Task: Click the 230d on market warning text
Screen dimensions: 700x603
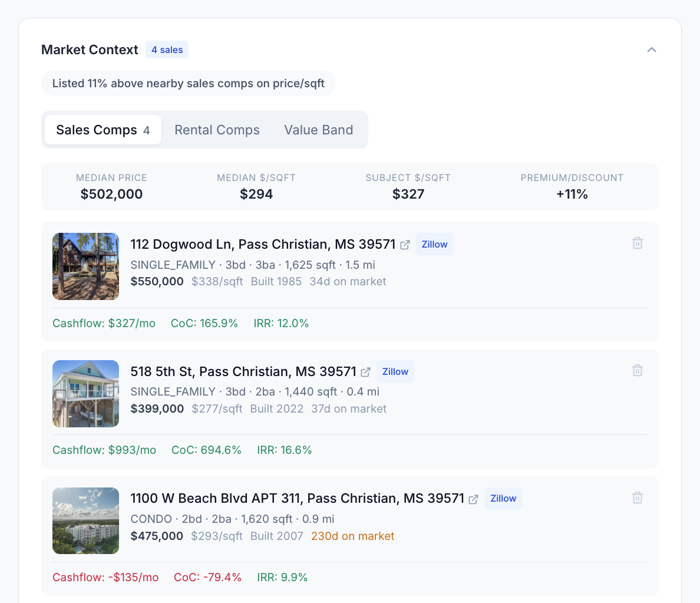Action: 352,536
